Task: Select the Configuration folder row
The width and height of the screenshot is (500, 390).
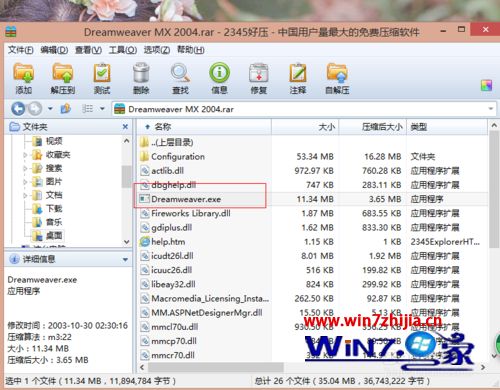Action: click(178, 157)
